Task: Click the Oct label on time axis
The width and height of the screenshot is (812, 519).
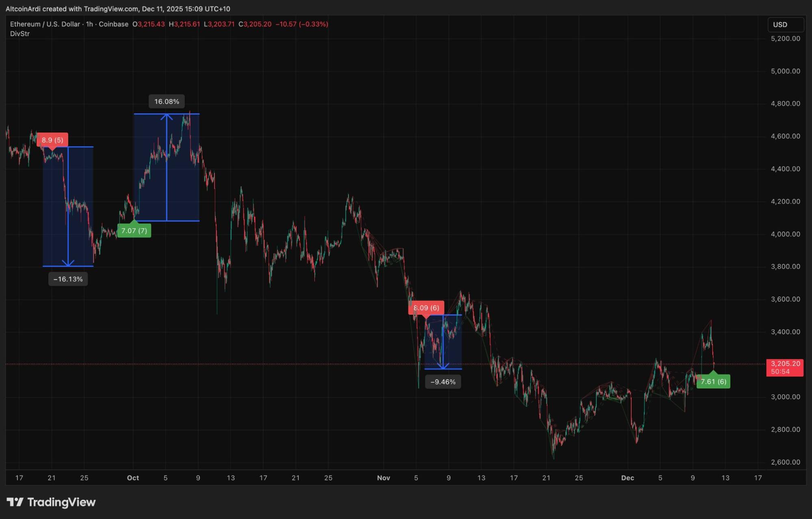Action: point(133,478)
